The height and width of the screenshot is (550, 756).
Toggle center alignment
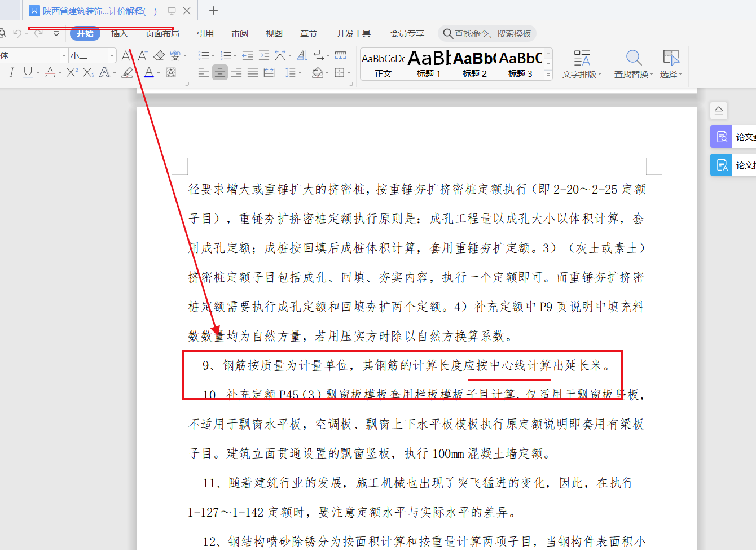pyautogui.click(x=220, y=72)
